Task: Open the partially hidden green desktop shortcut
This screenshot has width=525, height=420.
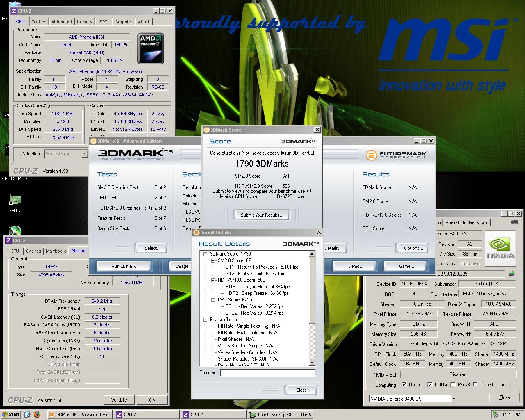Action: (x=15, y=231)
